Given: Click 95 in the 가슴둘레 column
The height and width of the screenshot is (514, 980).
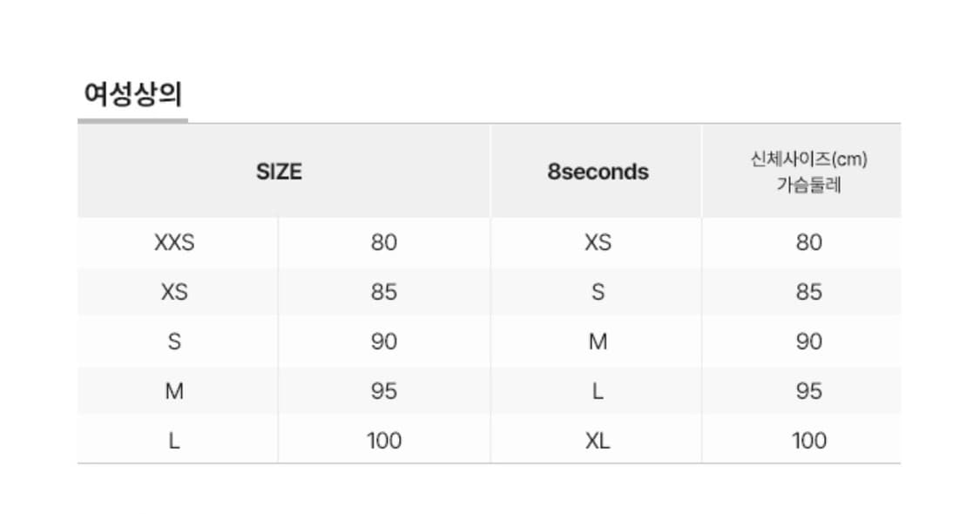Looking at the screenshot, I should click(808, 391).
